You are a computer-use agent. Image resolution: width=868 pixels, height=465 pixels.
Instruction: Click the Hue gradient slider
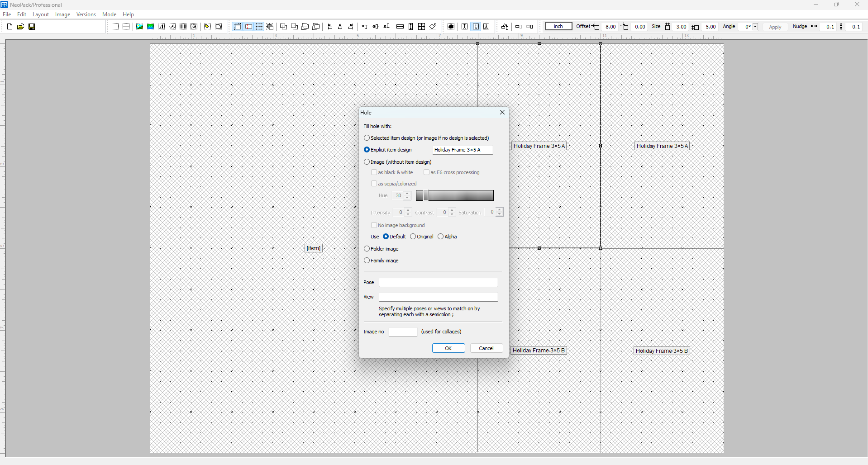(x=455, y=195)
